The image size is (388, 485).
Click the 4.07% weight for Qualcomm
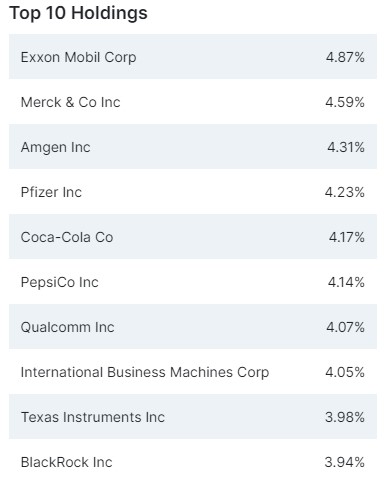pyautogui.click(x=345, y=327)
